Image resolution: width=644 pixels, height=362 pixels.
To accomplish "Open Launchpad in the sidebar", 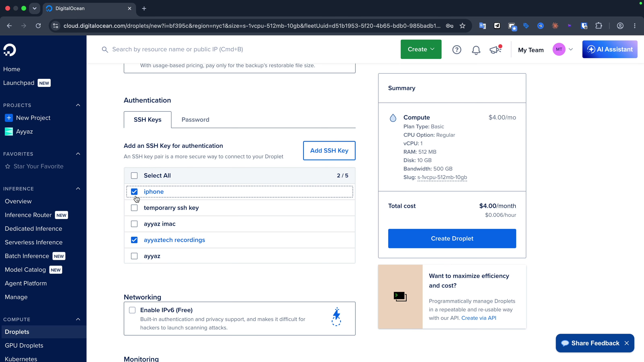I will (19, 83).
